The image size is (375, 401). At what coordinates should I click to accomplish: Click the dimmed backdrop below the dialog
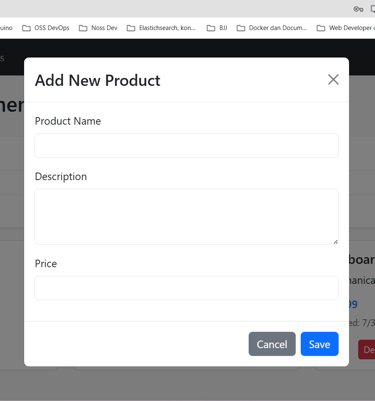[x=187, y=385]
